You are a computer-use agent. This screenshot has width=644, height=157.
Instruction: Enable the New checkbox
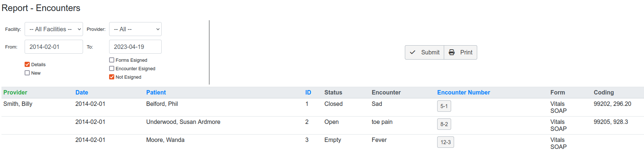point(27,73)
